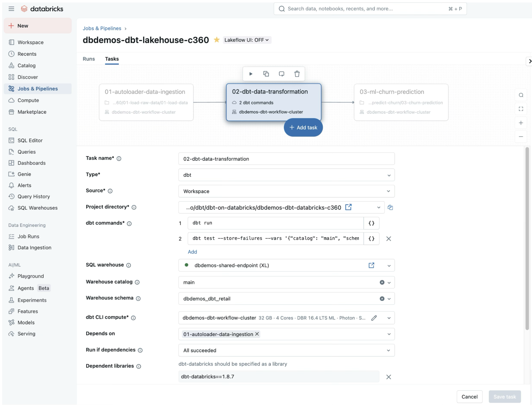
Task: Delete task using trash icon
Action: [x=297, y=74]
